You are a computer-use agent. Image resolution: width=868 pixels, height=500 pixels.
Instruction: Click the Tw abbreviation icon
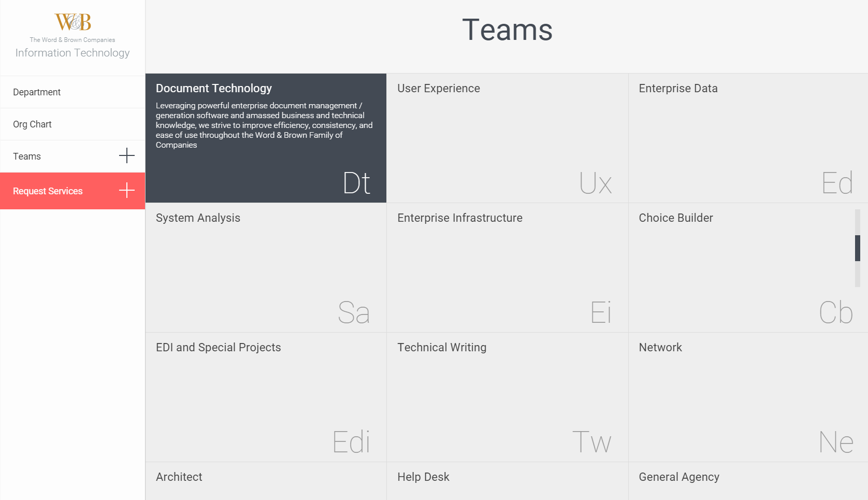tap(592, 442)
